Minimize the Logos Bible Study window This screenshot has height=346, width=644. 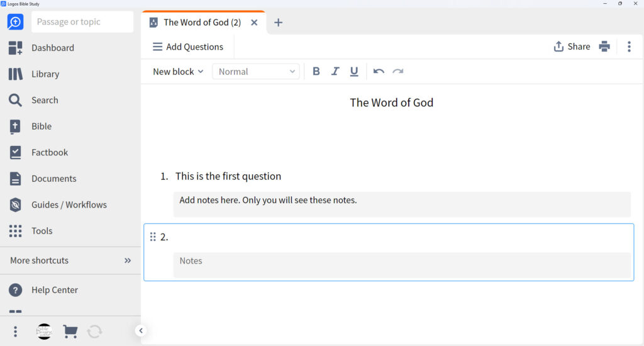[x=605, y=3]
